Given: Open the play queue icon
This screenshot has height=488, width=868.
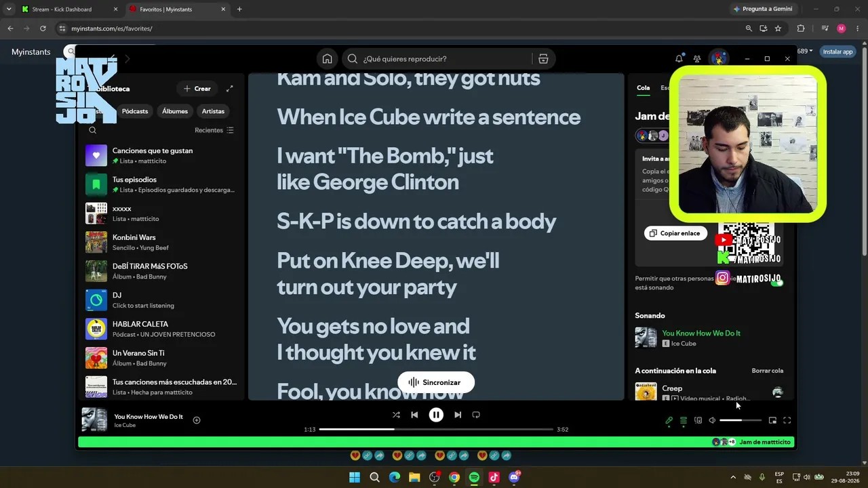Looking at the screenshot, I should click(x=684, y=421).
